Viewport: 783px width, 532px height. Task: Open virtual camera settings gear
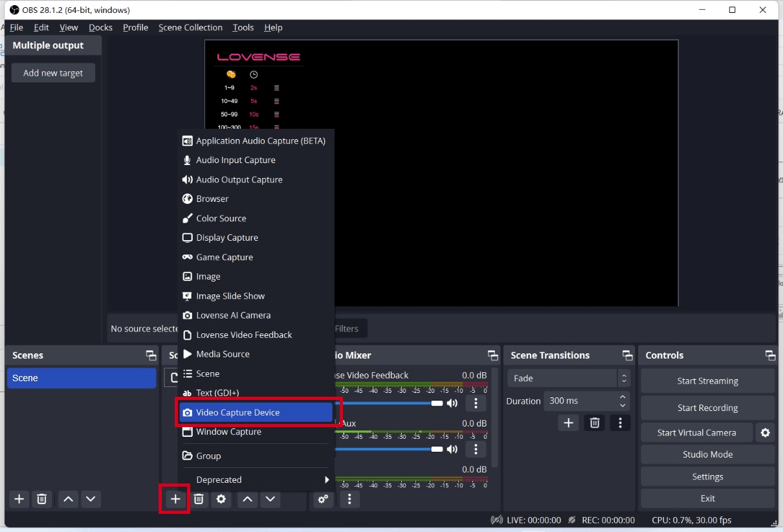coord(765,433)
